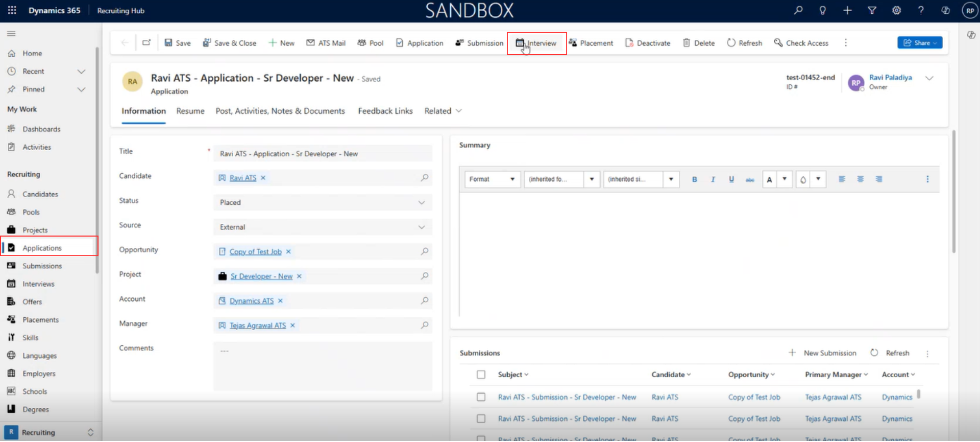
Task: Click the Placement command button
Action: (591, 43)
